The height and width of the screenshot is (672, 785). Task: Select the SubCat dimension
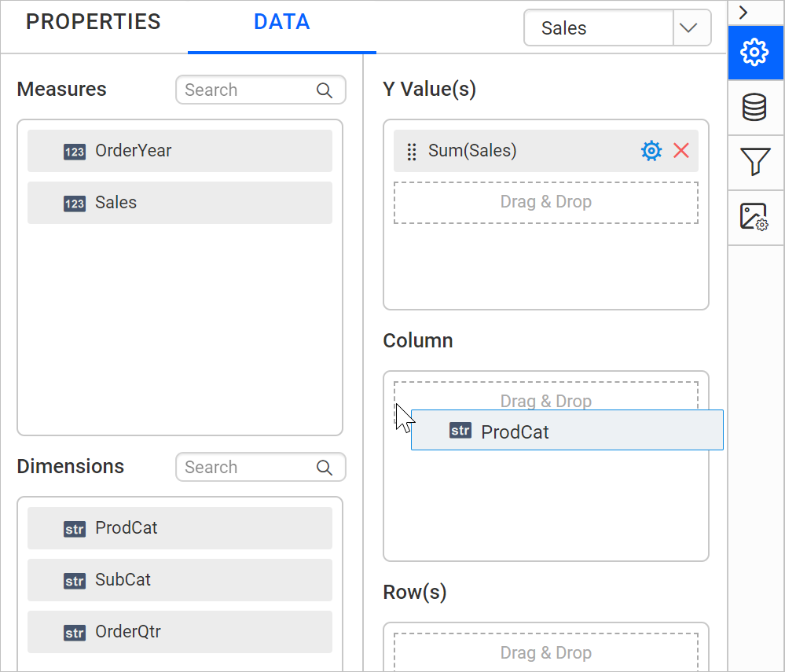point(179,580)
